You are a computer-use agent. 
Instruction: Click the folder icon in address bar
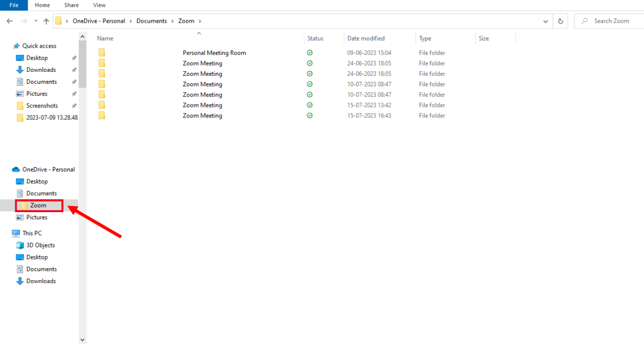click(58, 21)
